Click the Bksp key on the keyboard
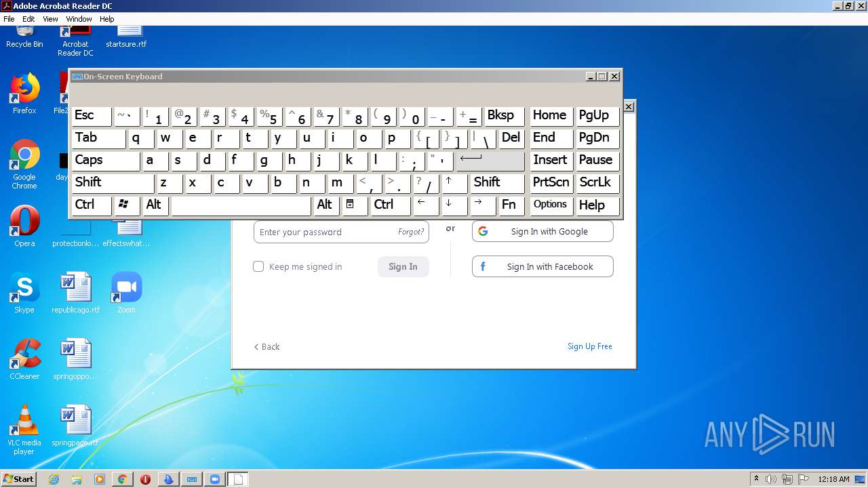This screenshot has height=488, width=868. coord(504,116)
